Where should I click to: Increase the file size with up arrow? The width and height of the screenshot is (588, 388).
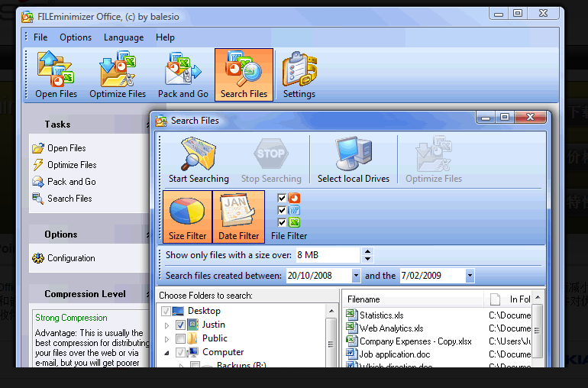tap(368, 251)
